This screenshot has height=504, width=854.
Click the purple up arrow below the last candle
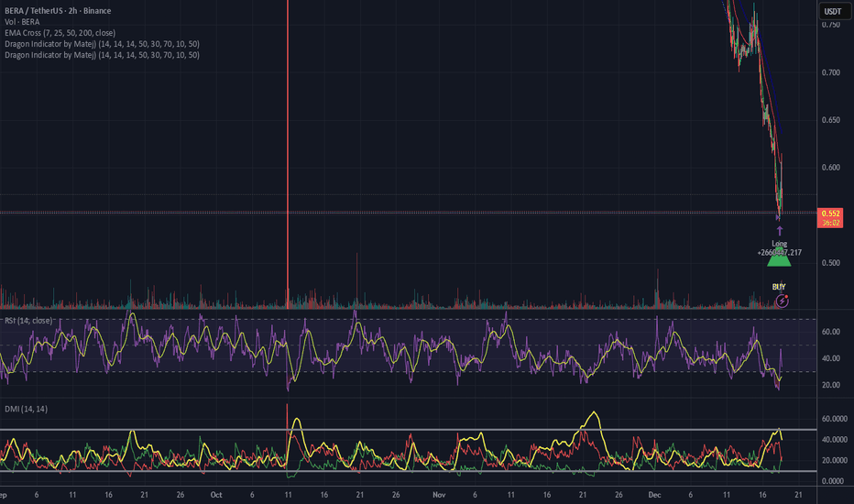click(x=779, y=231)
